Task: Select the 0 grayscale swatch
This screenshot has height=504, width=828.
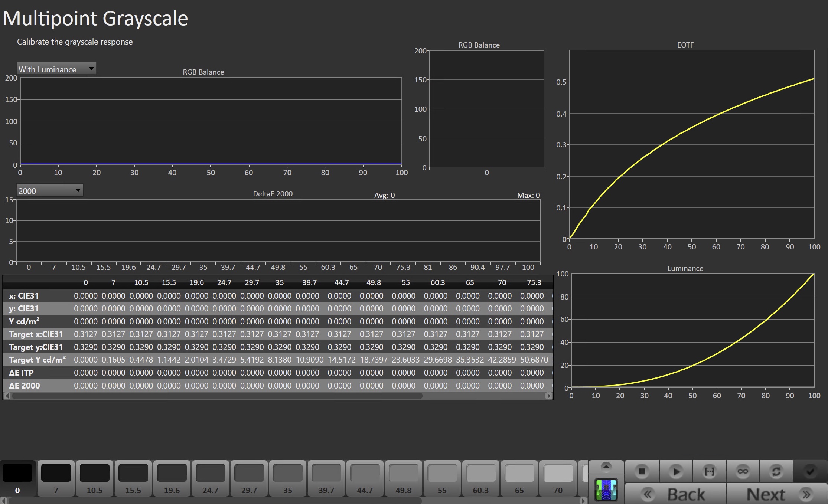Action: point(17,478)
